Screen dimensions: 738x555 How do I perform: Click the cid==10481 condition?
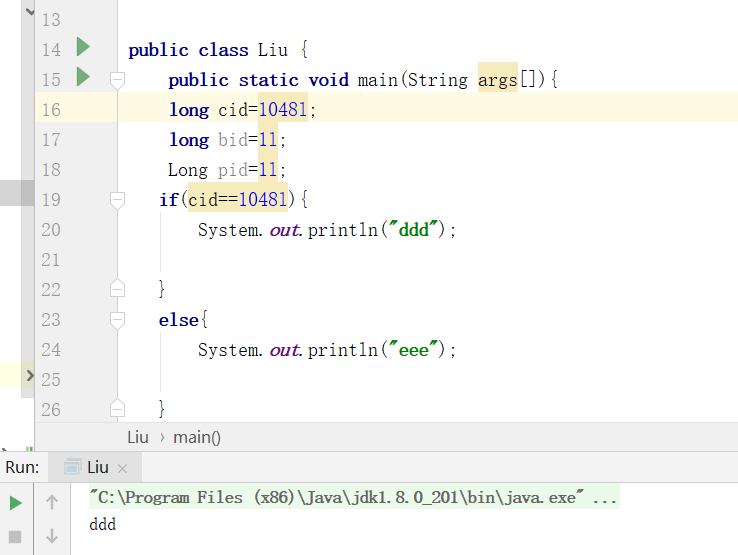238,200
